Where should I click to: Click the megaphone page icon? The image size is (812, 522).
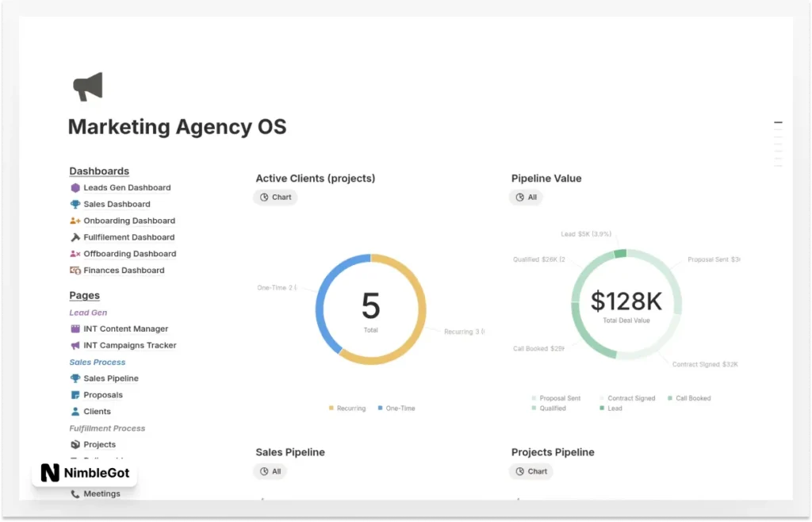(88, 86)
